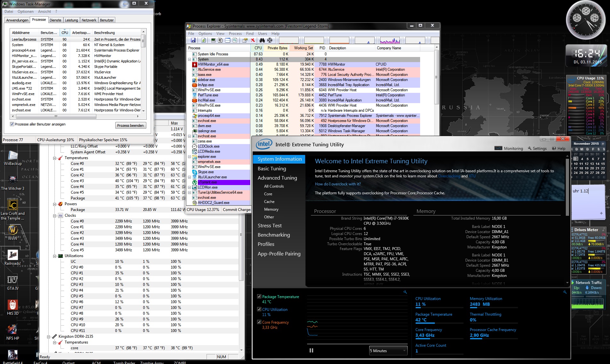Click the 'Prozess beenden' button
Screen dimensions: 610x364
pos(130,125)
